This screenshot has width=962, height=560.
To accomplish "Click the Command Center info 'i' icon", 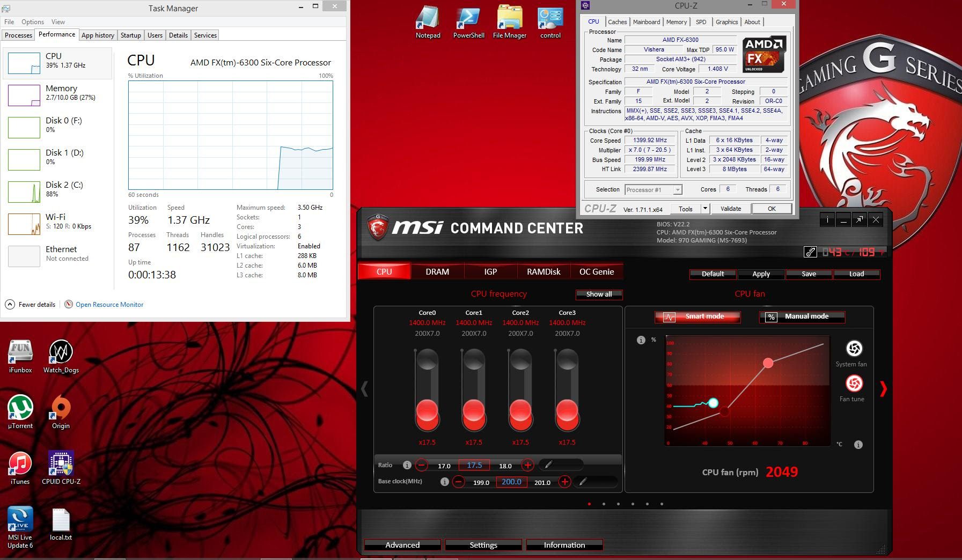I will [x=827, y=219].
